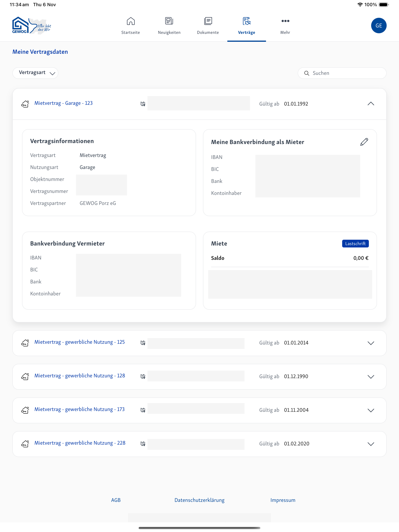Expand the contract valid from 01.01.2014
This screenshot has height=532, width=399.
point(371,343)
